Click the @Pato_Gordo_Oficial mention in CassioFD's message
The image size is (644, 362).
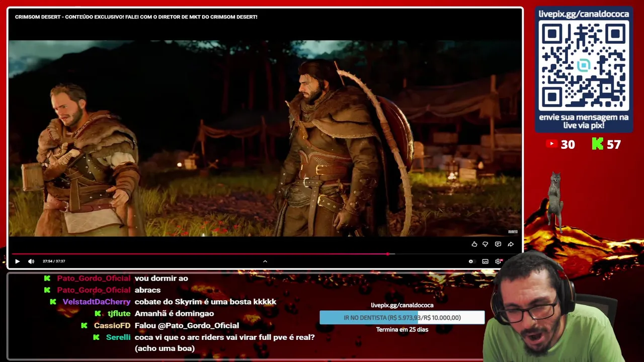tap(198, 326)
